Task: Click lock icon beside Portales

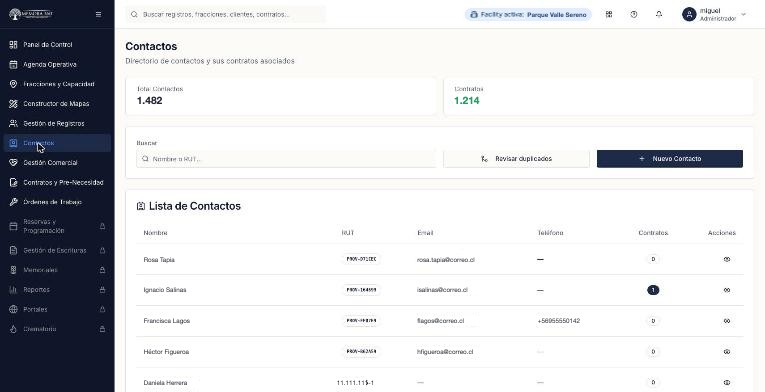Action: [x=102, y=309]
